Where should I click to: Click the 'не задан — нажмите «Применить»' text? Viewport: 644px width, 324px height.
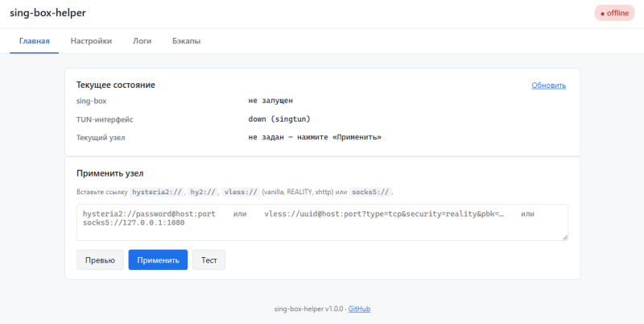[315, 137]
